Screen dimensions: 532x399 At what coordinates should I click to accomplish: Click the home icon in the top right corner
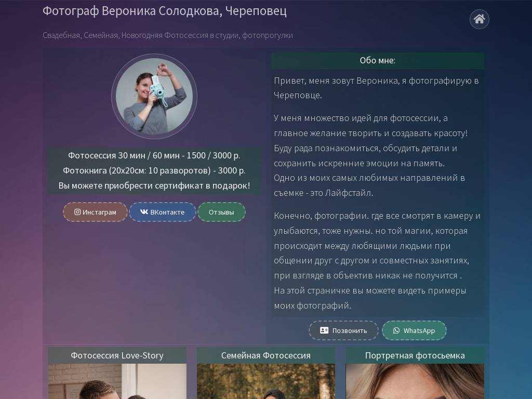click(478, 19)
